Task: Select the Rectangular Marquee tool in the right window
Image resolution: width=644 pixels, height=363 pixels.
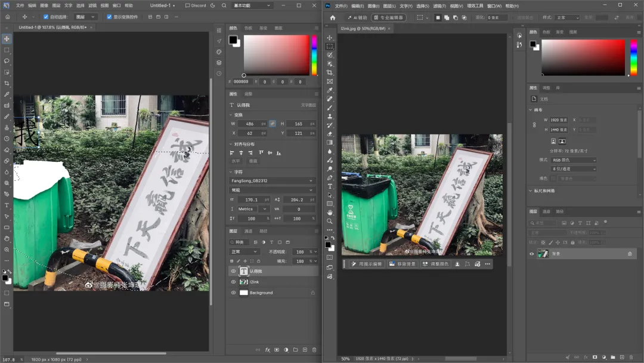Action: pos(330,47)
